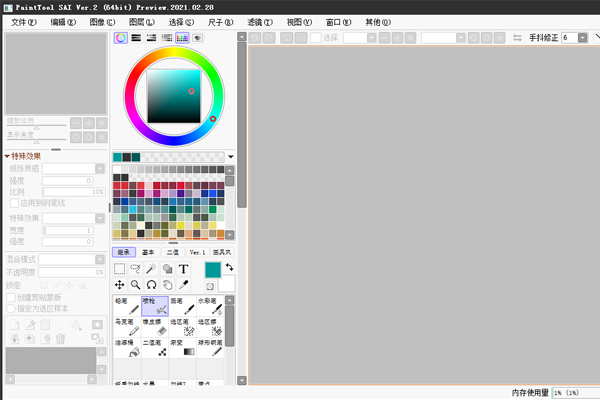This screenshot has width=600, height=400.
Task: Swap foreground and background colors
Action: [228, 267]
